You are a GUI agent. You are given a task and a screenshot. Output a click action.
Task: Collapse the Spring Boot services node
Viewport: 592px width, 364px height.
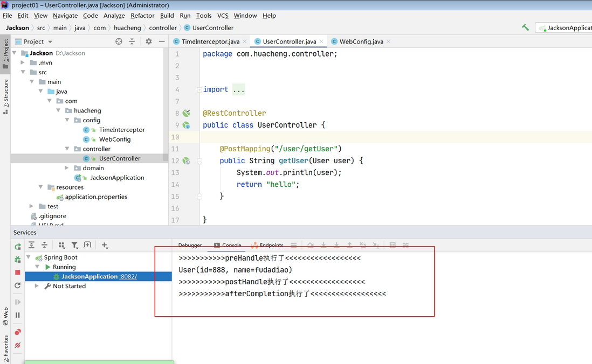[29, 257]
